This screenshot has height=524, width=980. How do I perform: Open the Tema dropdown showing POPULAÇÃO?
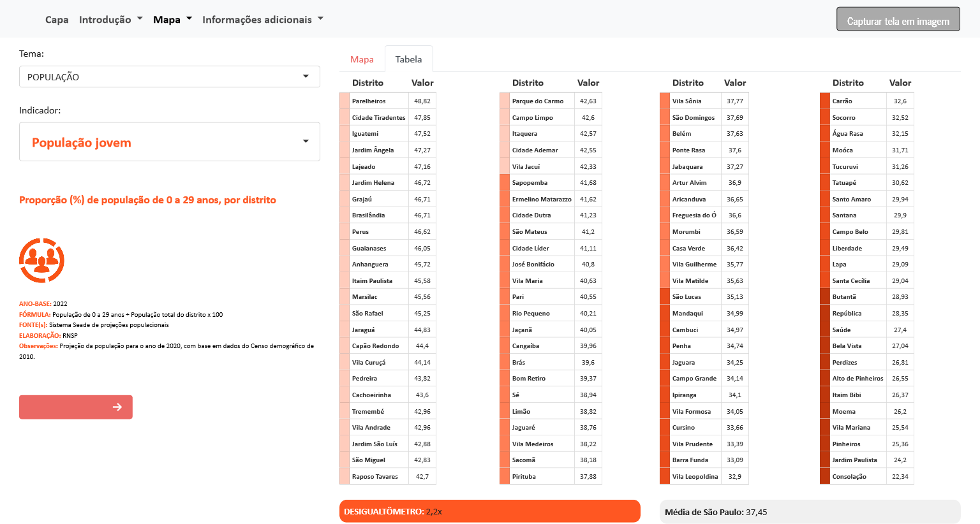[169, 76]
